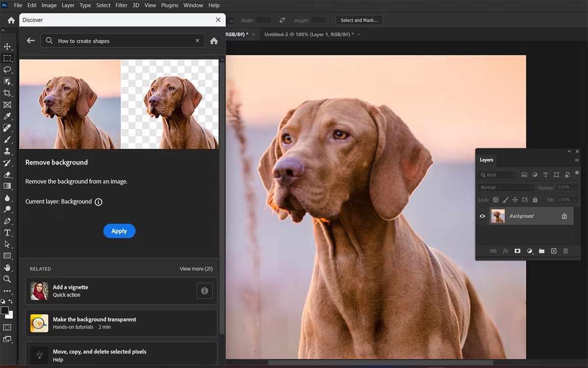Collapse the Layers panel with the chevrons
Viewport: 588px width, 368px height.
tap(569, 151)
